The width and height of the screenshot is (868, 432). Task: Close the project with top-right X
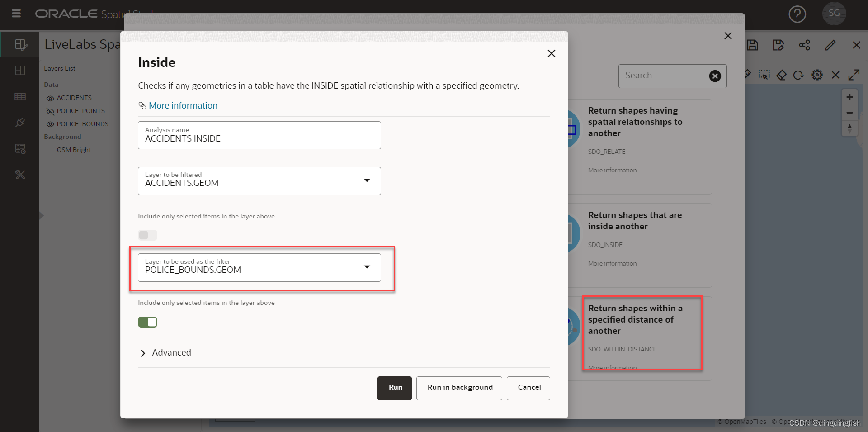(856, 45)
